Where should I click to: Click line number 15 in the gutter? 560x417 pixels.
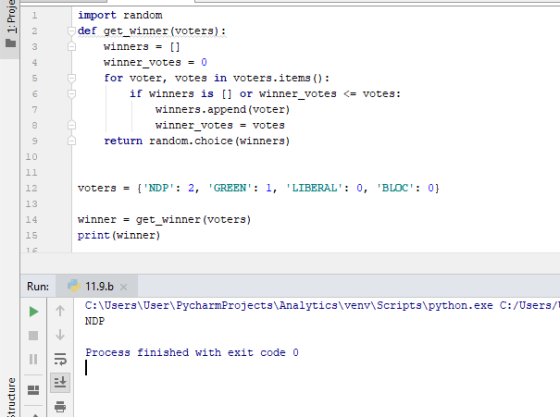(31, 235)
